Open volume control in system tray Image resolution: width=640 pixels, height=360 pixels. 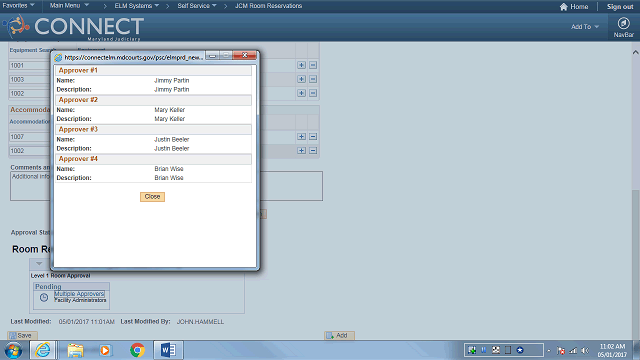(x=585, y=350)
